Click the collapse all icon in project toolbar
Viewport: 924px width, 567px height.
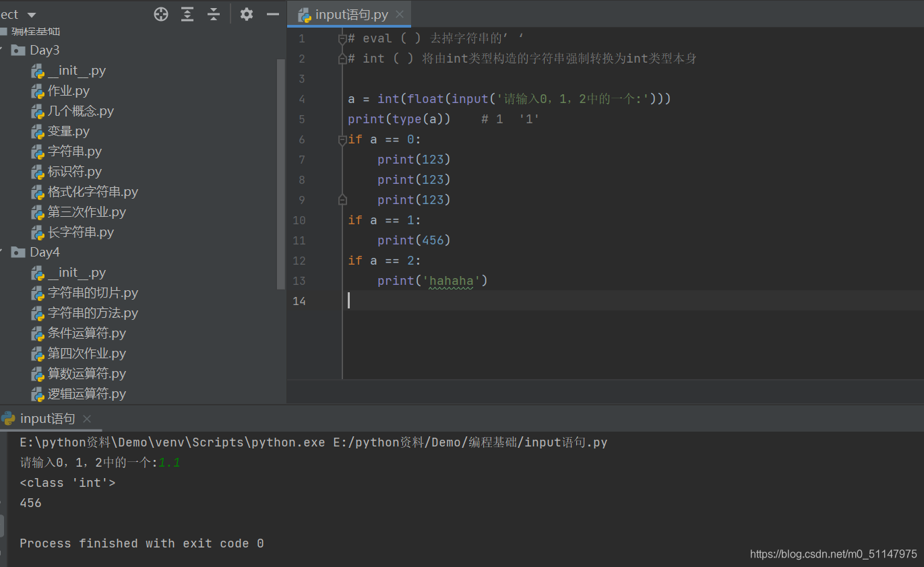tap(214, 14)
